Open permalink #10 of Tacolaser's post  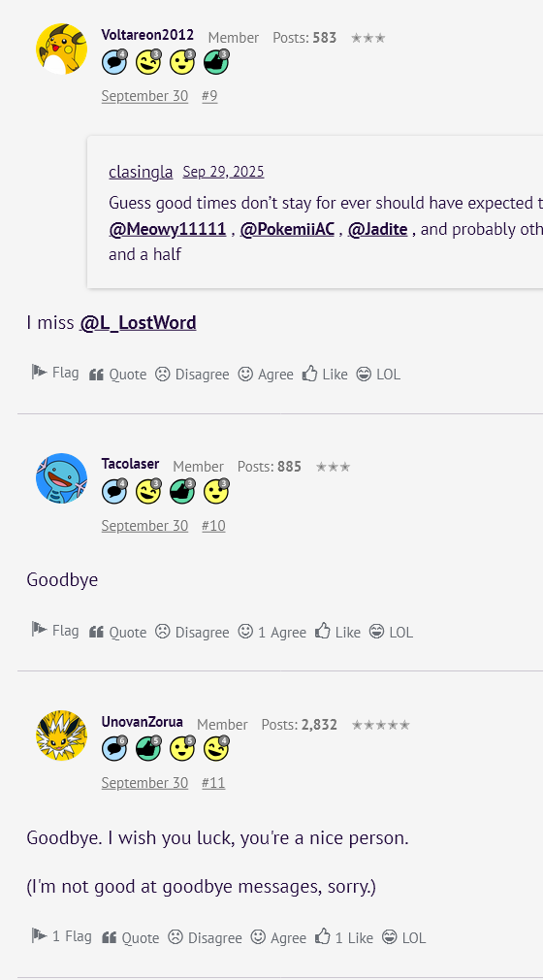point(213,526)
